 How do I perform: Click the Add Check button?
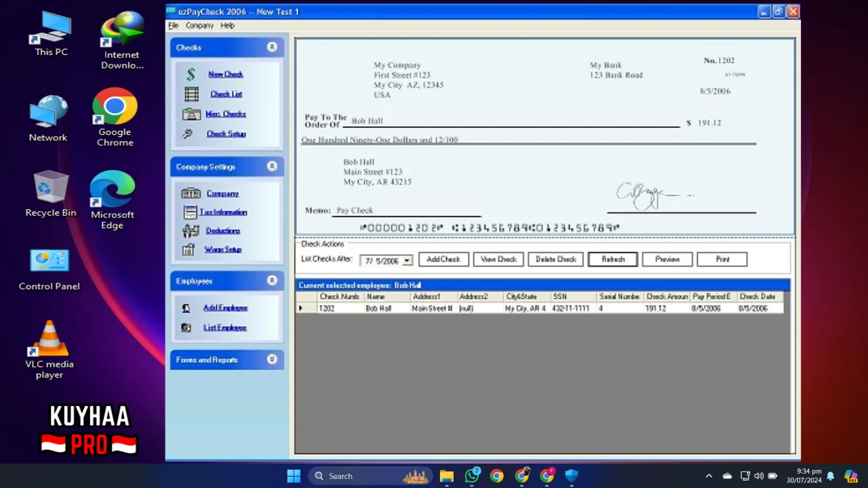[443, 260]
